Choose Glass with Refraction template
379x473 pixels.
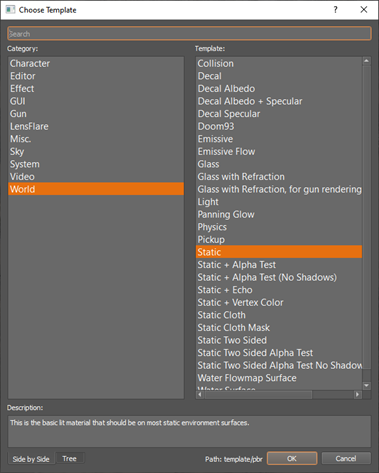point(279,177)
